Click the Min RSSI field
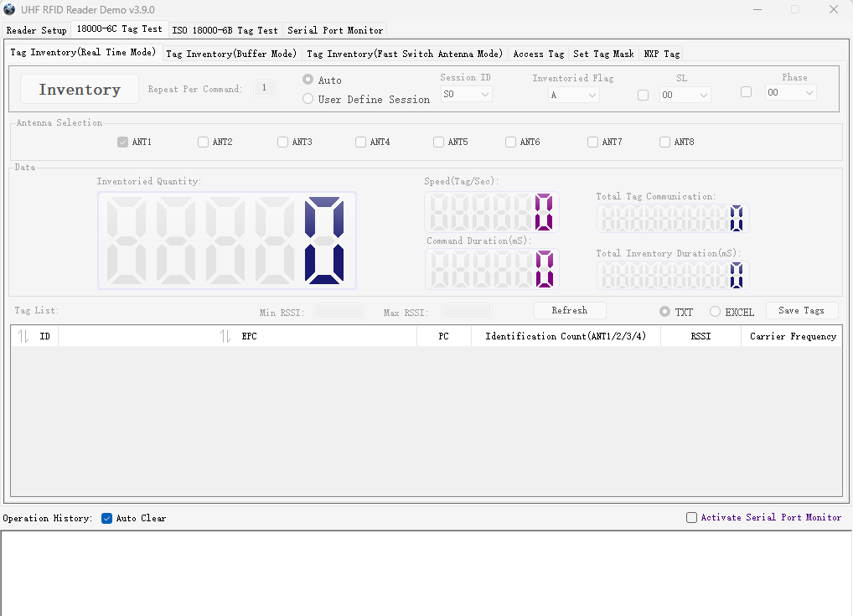Screen dimensions: 853x616 pos(339,311)
